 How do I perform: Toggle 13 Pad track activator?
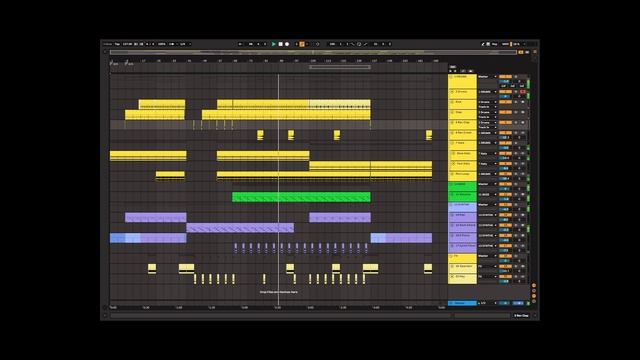(505, 215)
